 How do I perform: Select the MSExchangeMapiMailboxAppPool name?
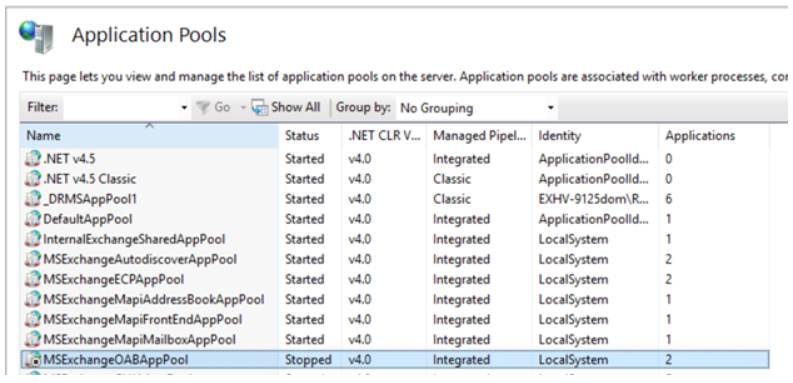(x=140, y=339)
